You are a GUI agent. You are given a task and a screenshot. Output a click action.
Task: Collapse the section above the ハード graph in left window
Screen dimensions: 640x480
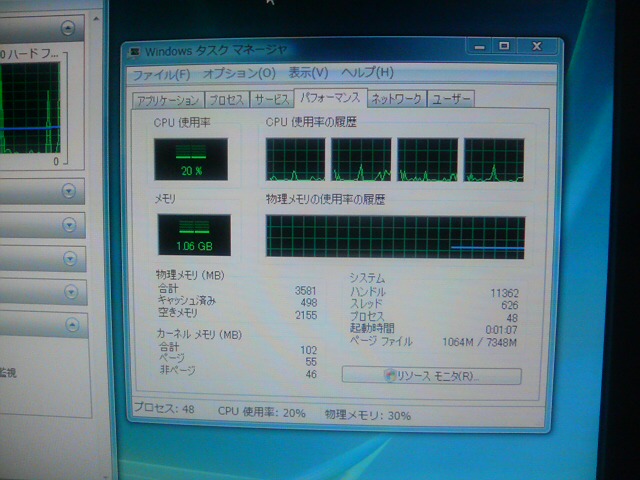(68, 28)
